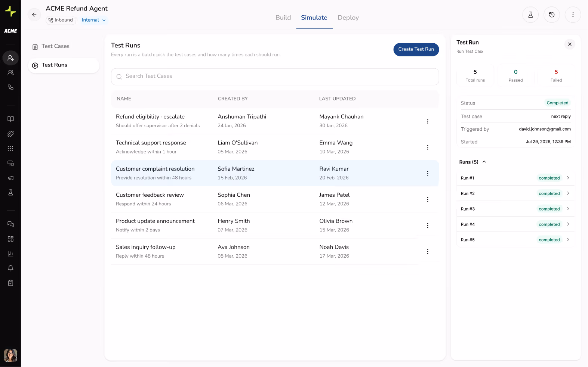
Task: Open the megaphone campaigns icon
Action: [x=10, y=178]
